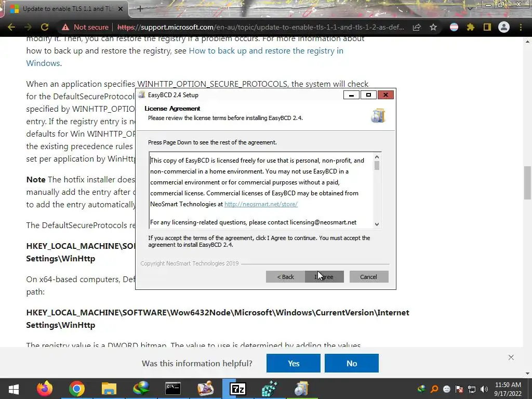
Task: Open the neosmart.net/store link in license
Action: tap(261, 204)
